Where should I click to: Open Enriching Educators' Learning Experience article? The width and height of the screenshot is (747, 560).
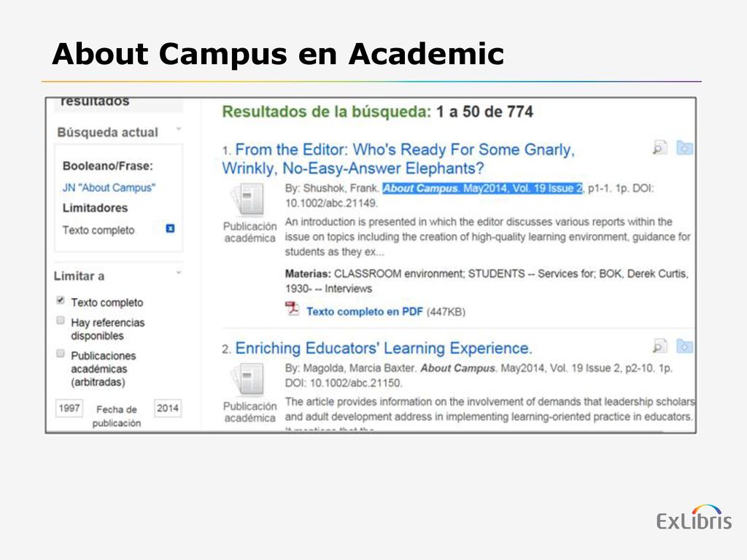coord(384,348)
